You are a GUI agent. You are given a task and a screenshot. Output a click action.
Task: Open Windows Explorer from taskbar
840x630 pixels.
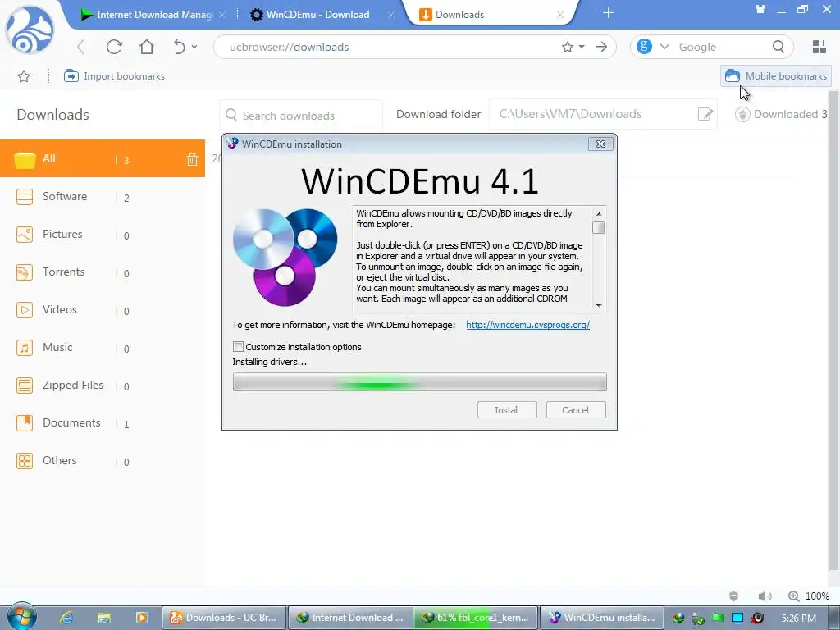(x=104, y=618)
